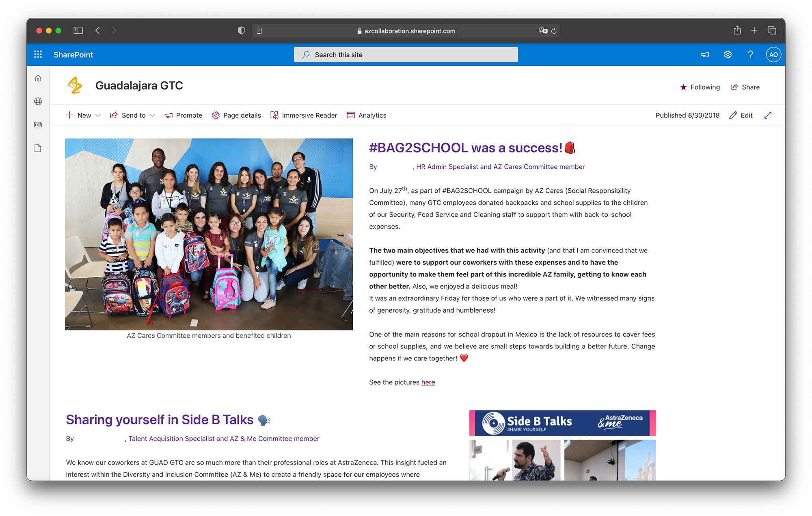Screen dimensions: 812x516
Task: Click the help question mark icon
Action: point(750,54)
